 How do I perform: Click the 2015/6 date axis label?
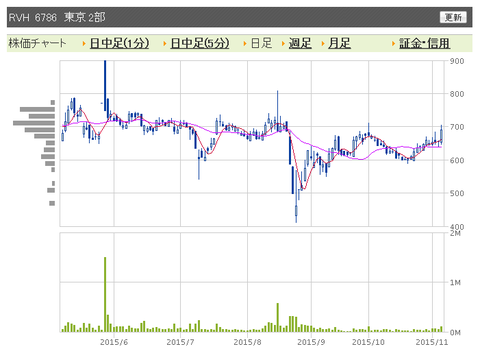(x=114, y=342)
